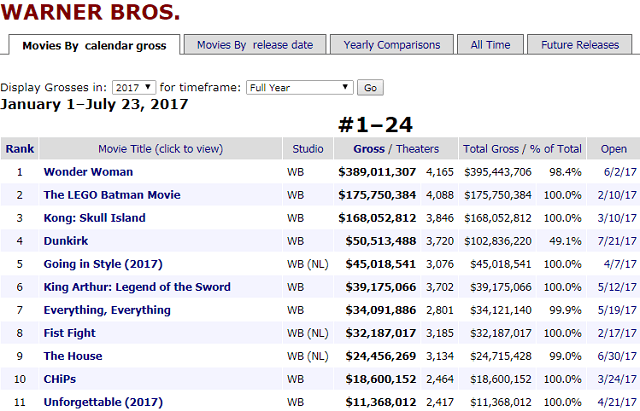Select Movies By calendar gross tab
This screenshot has width=640, height=411.
pyautogui.click(x=94, y=45)
